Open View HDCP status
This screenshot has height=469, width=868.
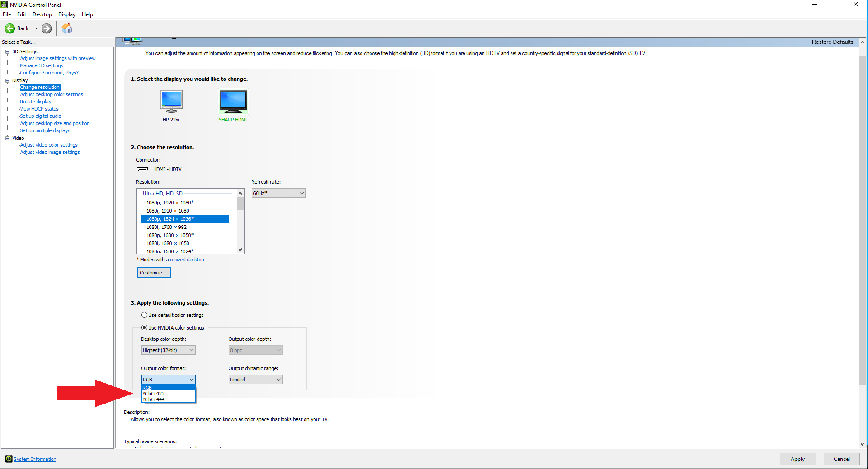[x=39, y=109]
